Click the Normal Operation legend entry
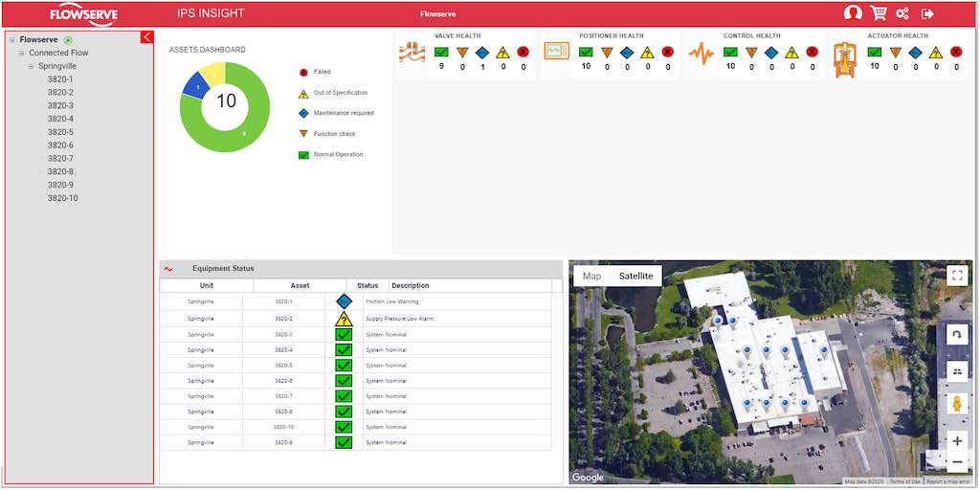The height and width of the screenshot is (490, 980). point(330,154)
